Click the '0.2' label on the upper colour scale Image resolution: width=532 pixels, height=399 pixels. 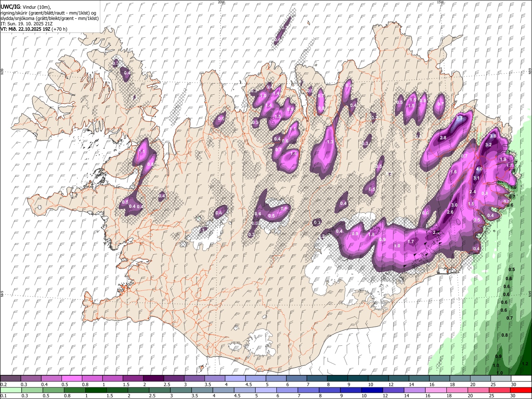pos(3,384)
